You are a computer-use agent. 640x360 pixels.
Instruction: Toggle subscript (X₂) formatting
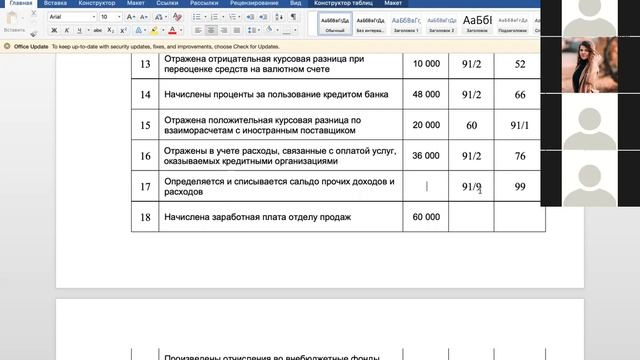[x=110, y=30]
